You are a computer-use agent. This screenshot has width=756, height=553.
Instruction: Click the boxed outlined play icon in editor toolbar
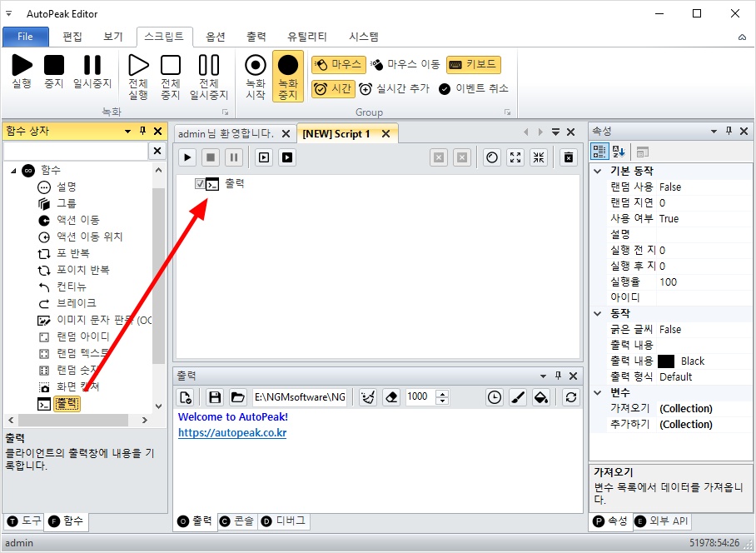pos(264,157)
